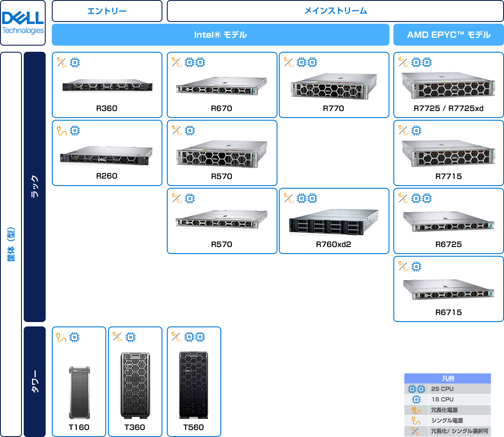The image size is (504, 437).
Task: Click the CPU chip icon in T360 card
Action: pyautogui.click(x=130, y=337)
